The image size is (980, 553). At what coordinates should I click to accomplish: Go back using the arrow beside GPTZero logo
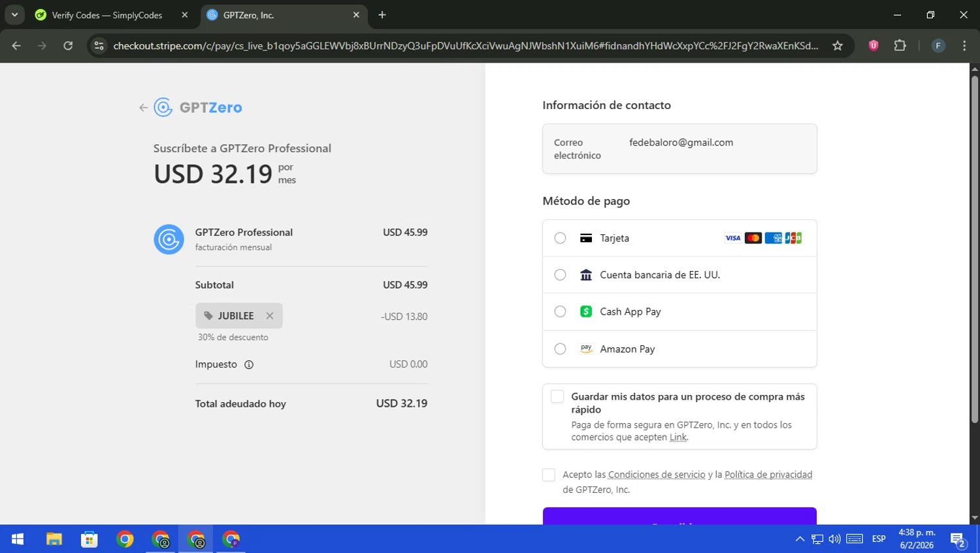(143, 108)
